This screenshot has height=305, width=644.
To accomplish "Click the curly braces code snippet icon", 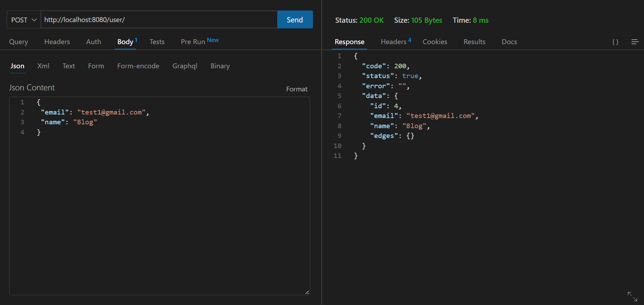I will pyautogui.click(x=615, y=42).
